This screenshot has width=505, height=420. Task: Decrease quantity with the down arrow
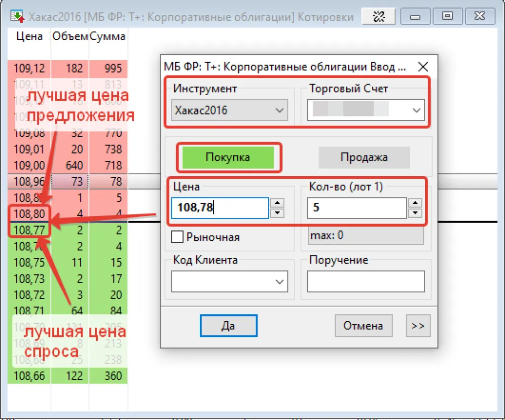pos(416,213)
